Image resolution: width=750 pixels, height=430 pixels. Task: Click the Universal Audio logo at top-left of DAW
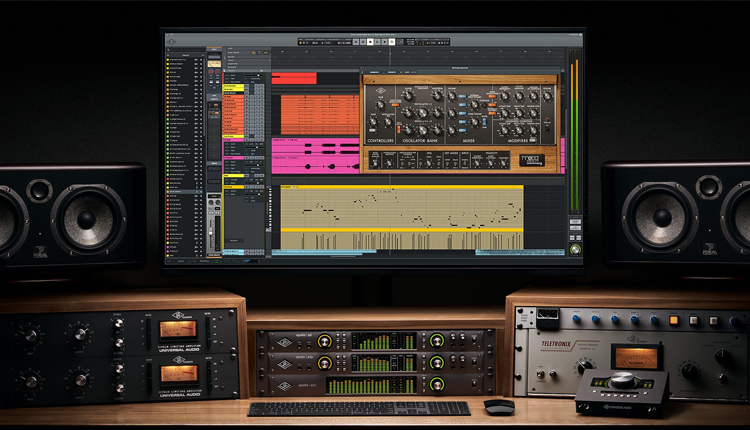(x=171, y=42)
